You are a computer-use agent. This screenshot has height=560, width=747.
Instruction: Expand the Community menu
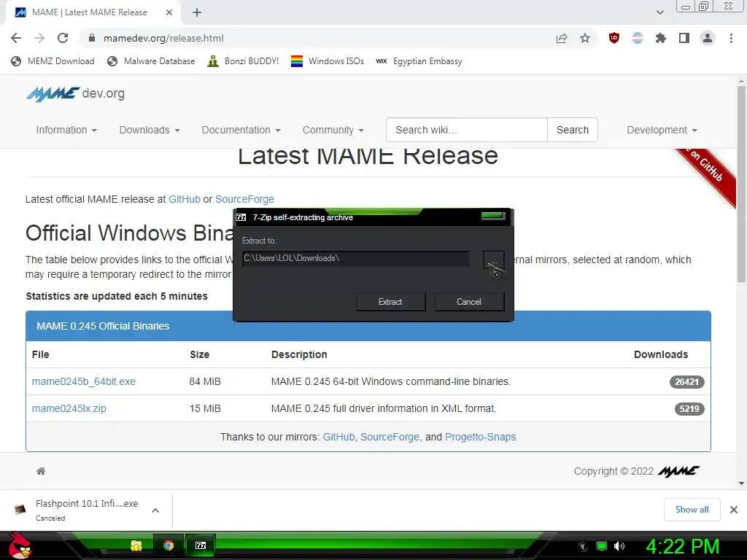pos(333,130)
